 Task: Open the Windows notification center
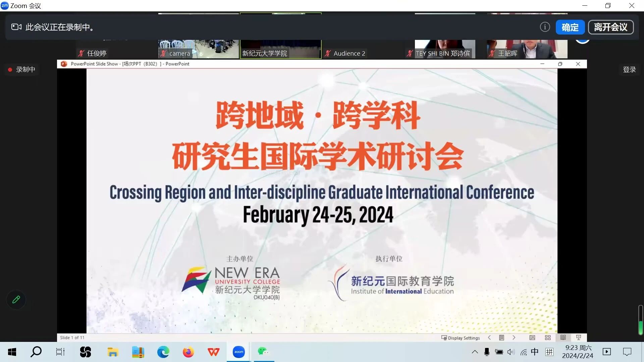(x=627, y=352)
